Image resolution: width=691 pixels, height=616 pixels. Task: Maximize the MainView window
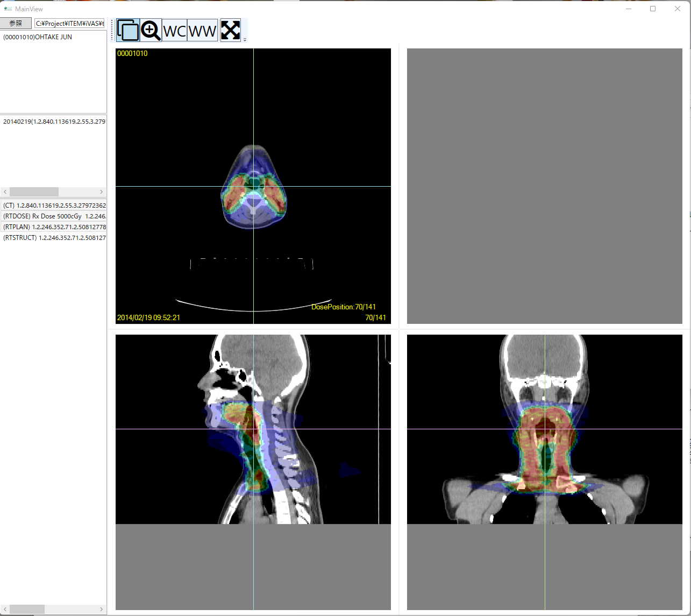[x=653, y=9]
